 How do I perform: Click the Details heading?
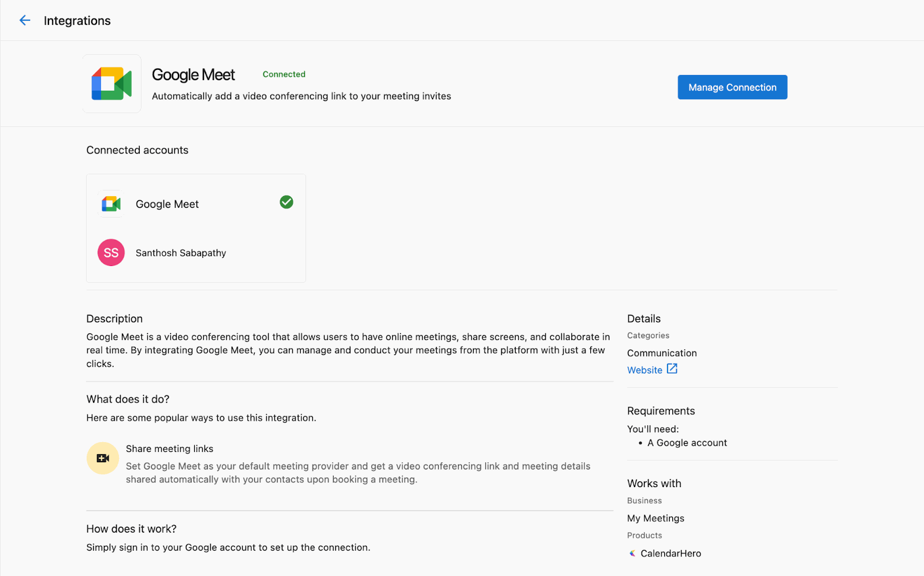pos(644,319)
